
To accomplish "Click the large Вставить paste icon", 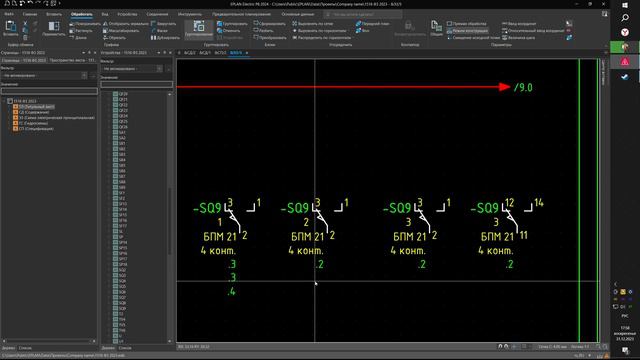I will 10,29.
